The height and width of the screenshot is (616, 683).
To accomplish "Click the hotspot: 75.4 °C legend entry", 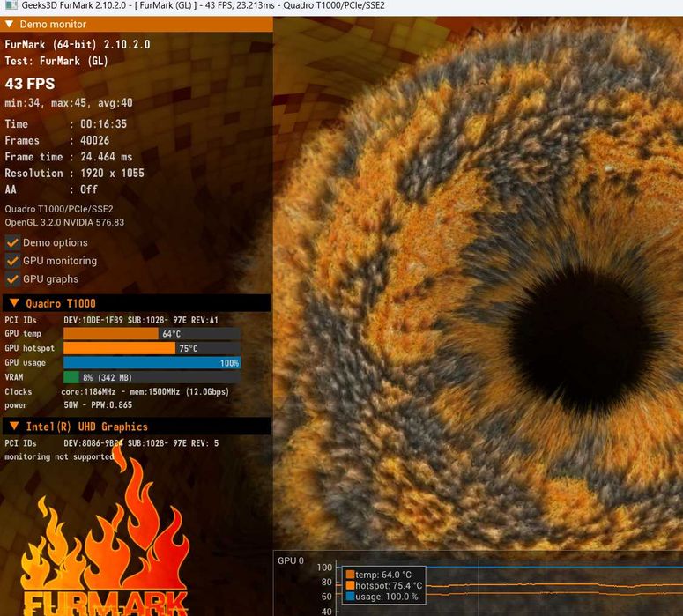I will pyautogui.click(x=389, y=585).
